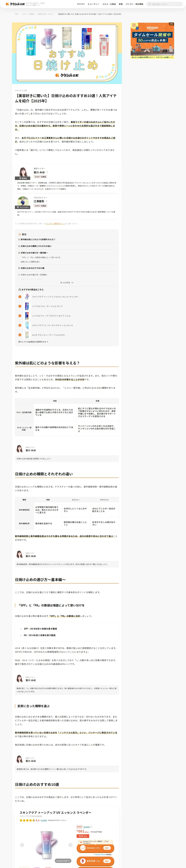Open the カテゴリ menu

[x=81, y=4]
